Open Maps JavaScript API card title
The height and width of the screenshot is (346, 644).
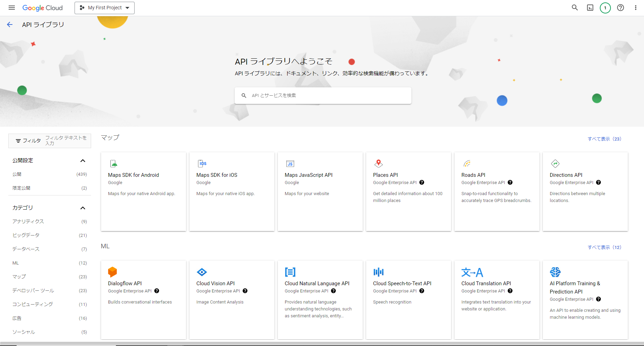(309, 175)
